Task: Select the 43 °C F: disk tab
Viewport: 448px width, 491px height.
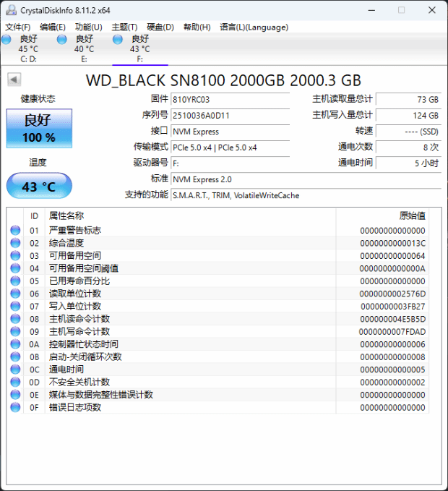Action: pyautogui.click(x=140, y=49)
